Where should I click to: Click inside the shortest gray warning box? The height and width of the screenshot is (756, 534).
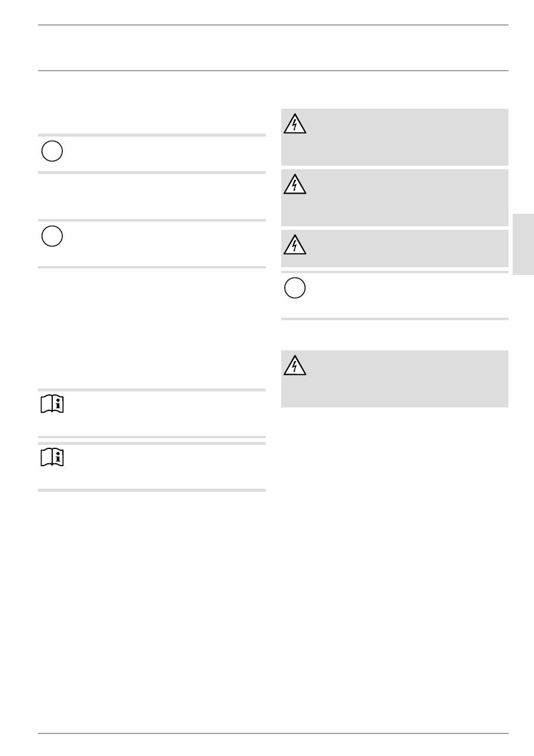point(403,248)
